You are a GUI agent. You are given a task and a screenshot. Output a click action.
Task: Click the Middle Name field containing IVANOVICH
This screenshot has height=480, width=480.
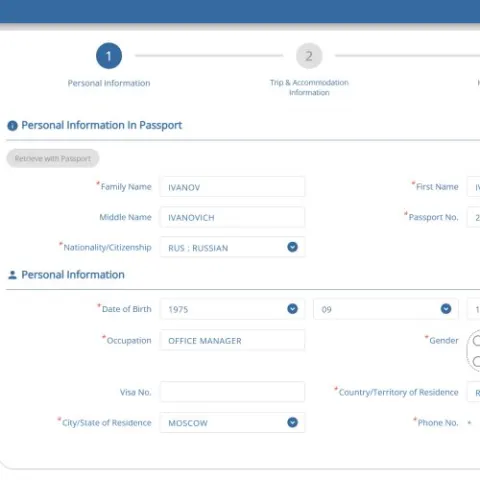click(x=232, y=217)
